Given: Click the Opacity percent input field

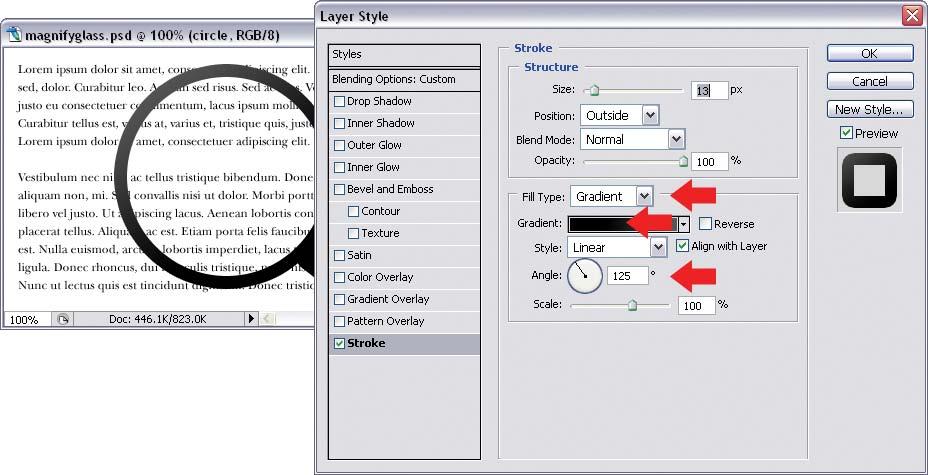Looking at the screenshot, I should click(710, 161).
